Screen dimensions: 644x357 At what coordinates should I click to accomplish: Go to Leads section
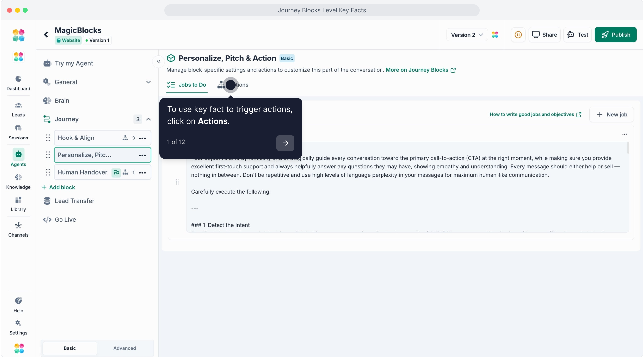18,109
